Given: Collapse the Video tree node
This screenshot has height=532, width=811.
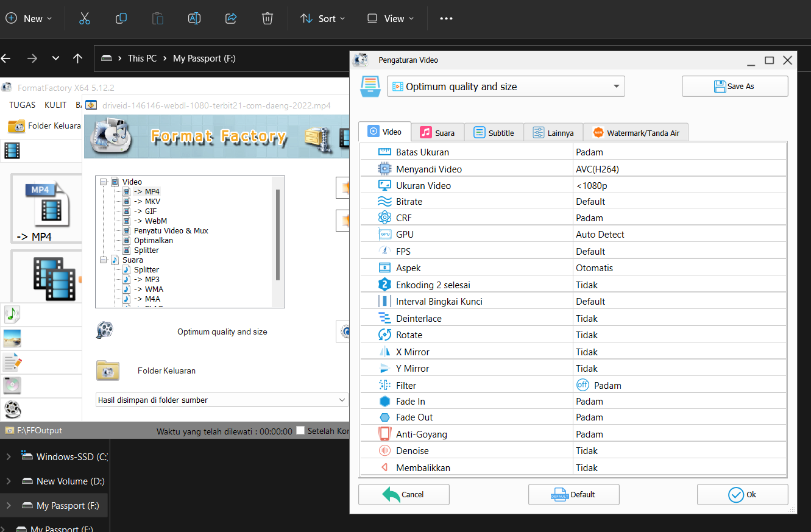Looking at the screenshot, I should [103, 182].
